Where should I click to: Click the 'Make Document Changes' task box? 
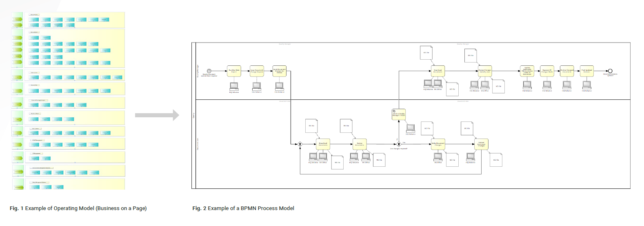click(x=438, y=144)
